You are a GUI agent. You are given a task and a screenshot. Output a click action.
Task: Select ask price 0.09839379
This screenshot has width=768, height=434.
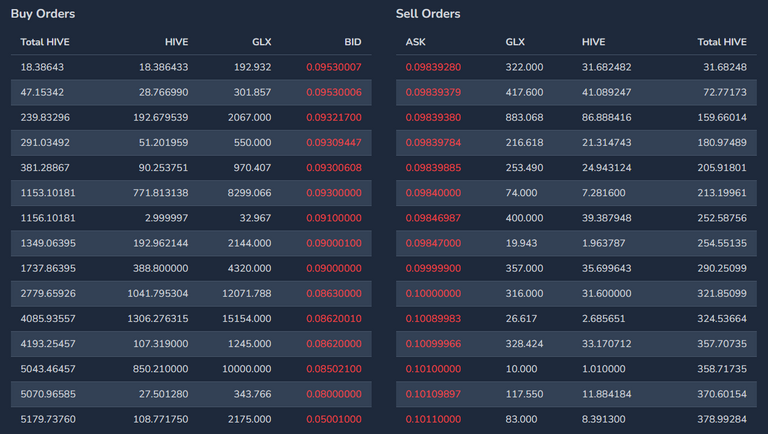[433, 92]
